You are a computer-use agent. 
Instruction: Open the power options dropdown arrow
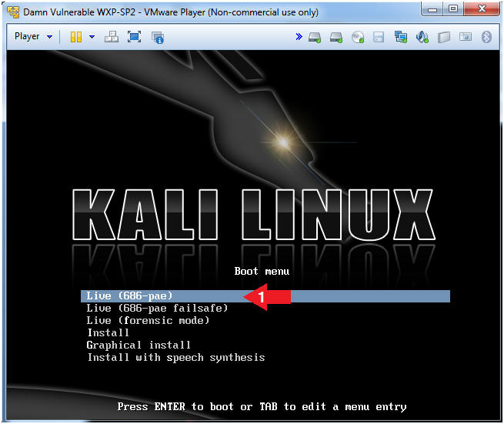coord(92,37)
